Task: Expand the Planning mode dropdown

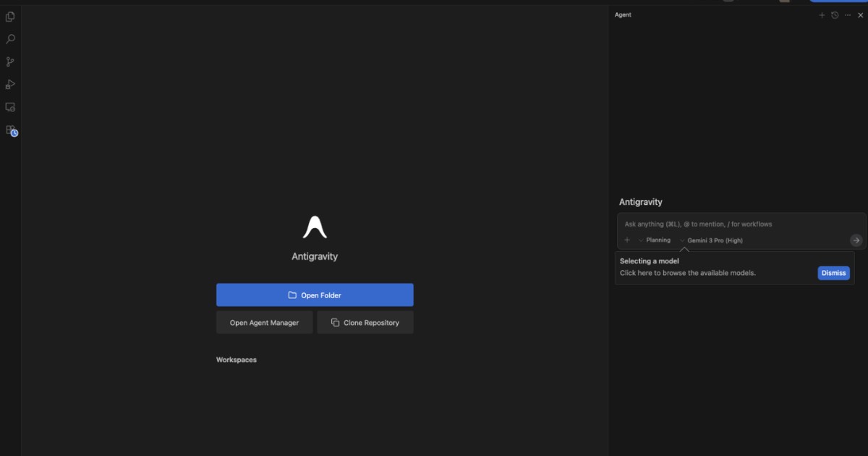Action: tap(655, 240)
